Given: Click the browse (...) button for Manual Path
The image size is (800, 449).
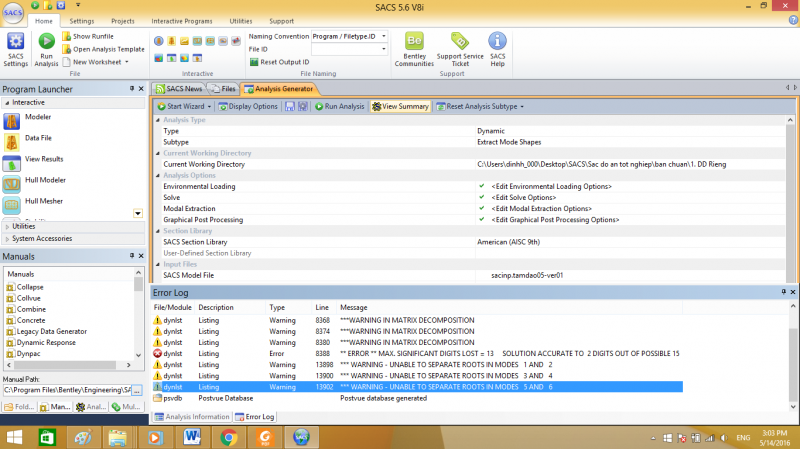Looking at the screenshot, I should point(137,390).
